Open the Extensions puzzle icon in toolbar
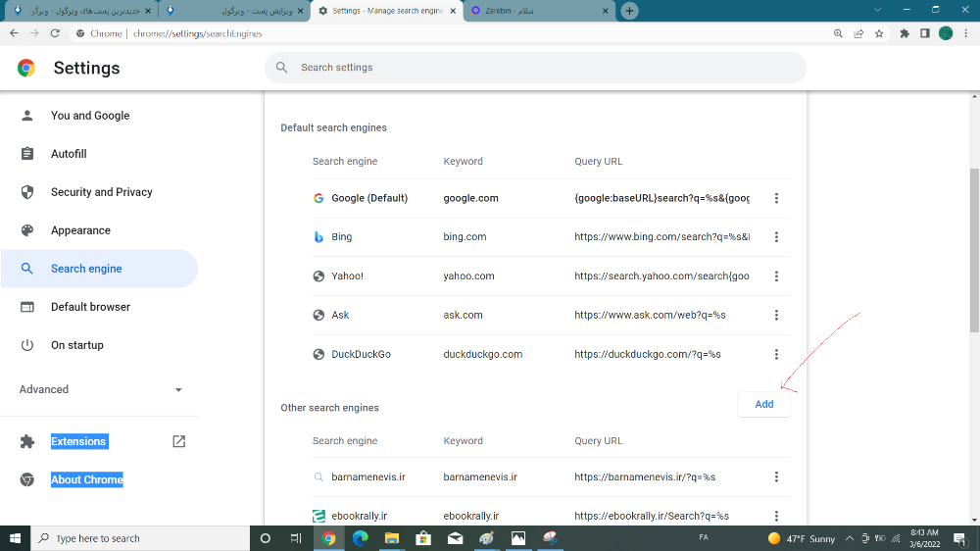Image resolution: width=980 pixels, height=551 pixels. (x=905, y=33)
